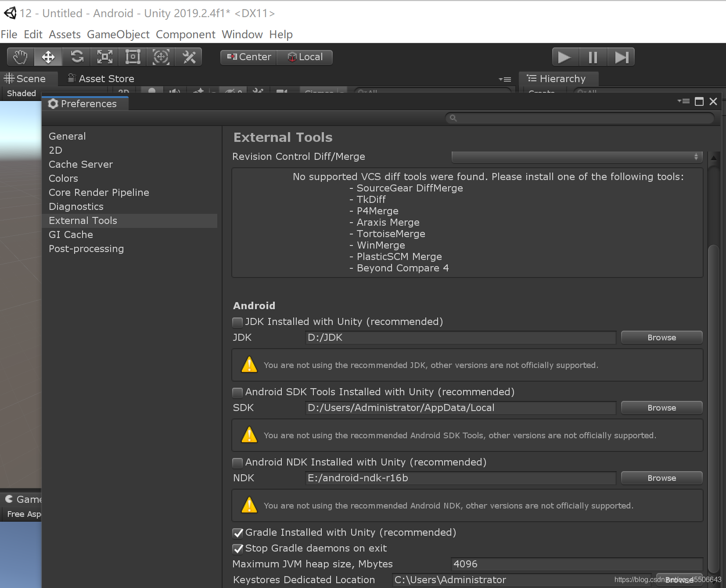The image size is (726, 588).
Task: Click Maximum JVM heap size field
Action: point(577,564)
